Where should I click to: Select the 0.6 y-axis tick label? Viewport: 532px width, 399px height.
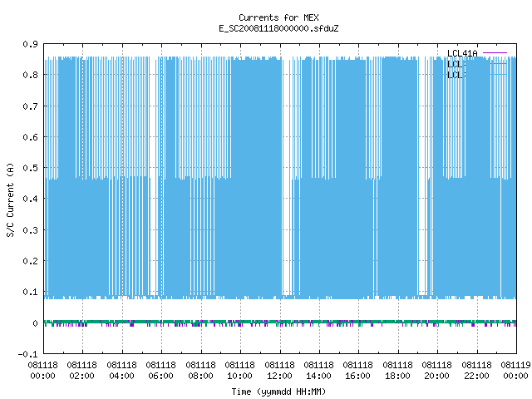coord(30,137)
